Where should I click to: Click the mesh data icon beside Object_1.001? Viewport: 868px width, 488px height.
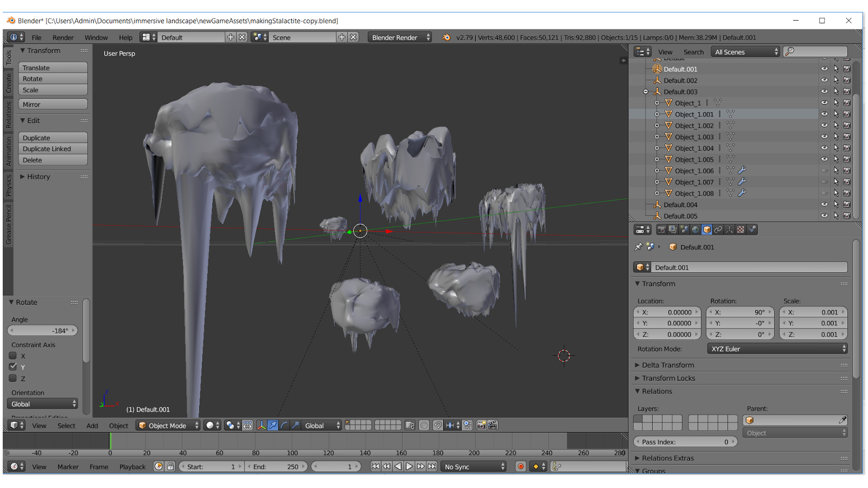[731, 114]
